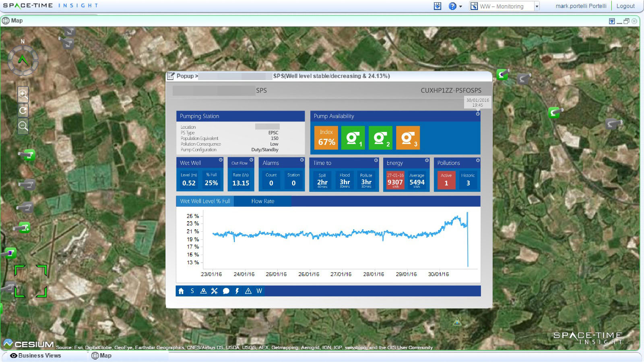This screenshot has height=362, width=644.
Task: Log out via the Logout link
Action: pos(625,6)
